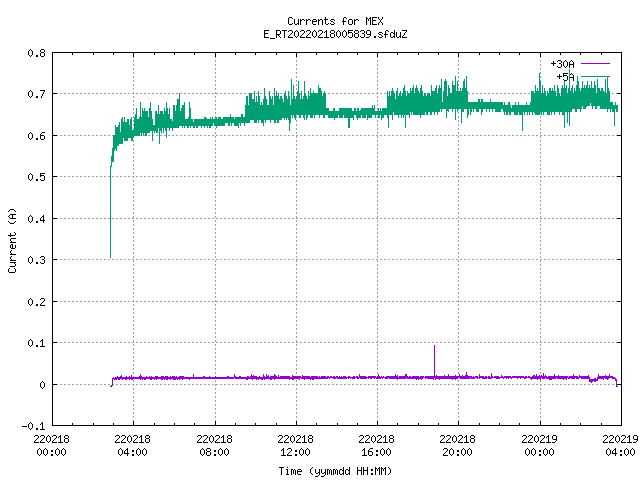Click the x-axis tick 220218 20:00
The width and height of the screenshot is (640, 480).
457,446
